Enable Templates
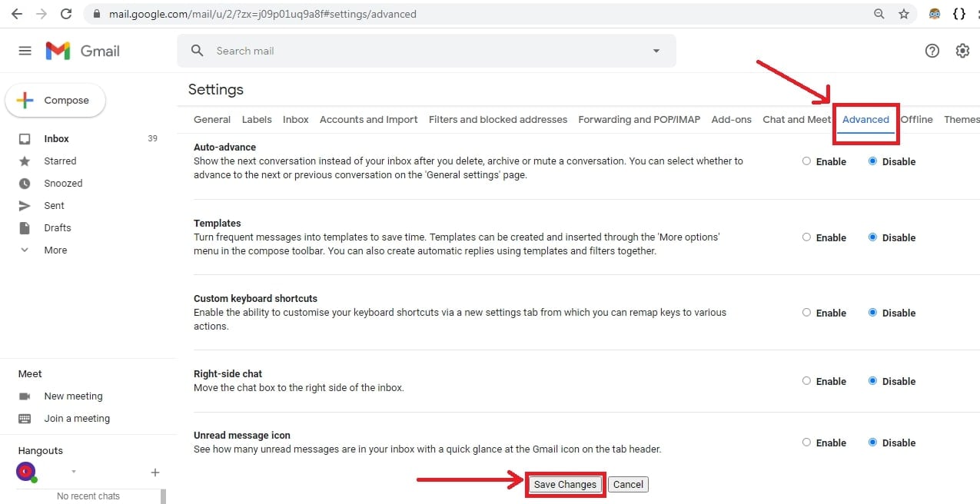Screen dimensions: 980x504 (806, 237)
